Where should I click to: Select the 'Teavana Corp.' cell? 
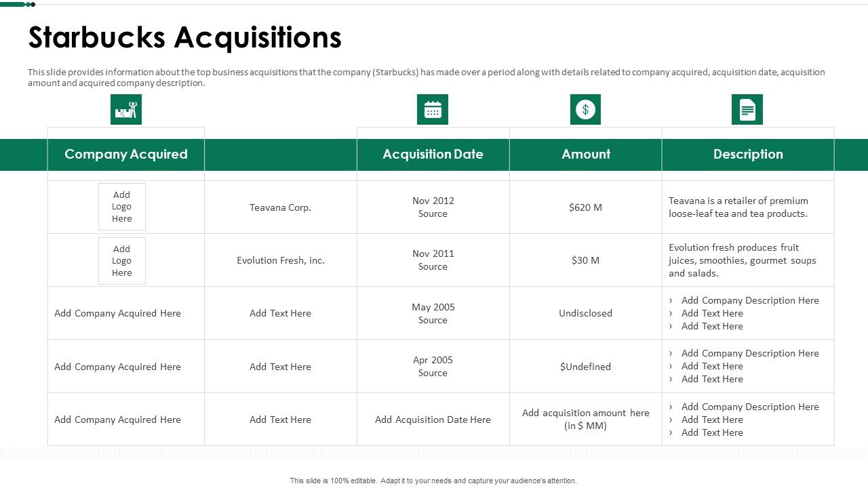281,207
